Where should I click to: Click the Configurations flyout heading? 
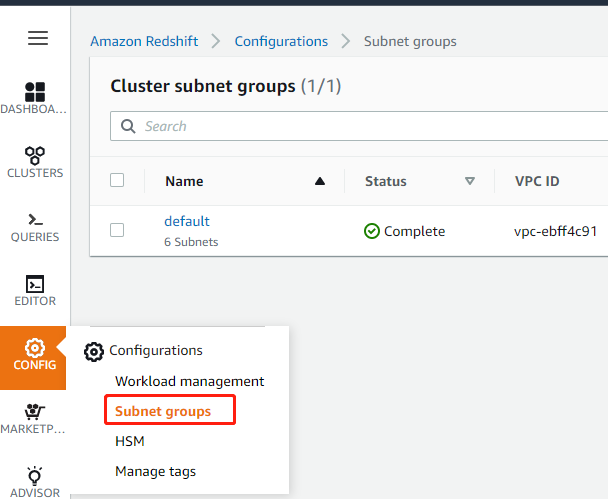click(156, 350)
